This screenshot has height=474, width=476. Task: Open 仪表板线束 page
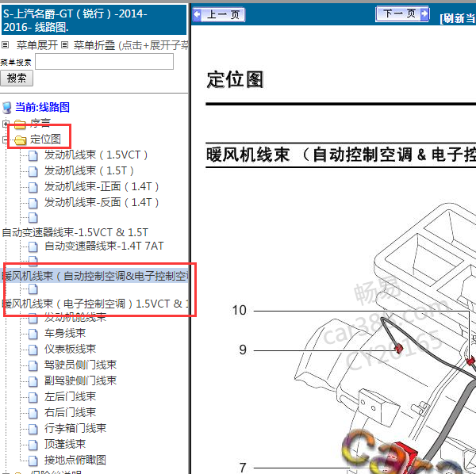pos(70,349)
